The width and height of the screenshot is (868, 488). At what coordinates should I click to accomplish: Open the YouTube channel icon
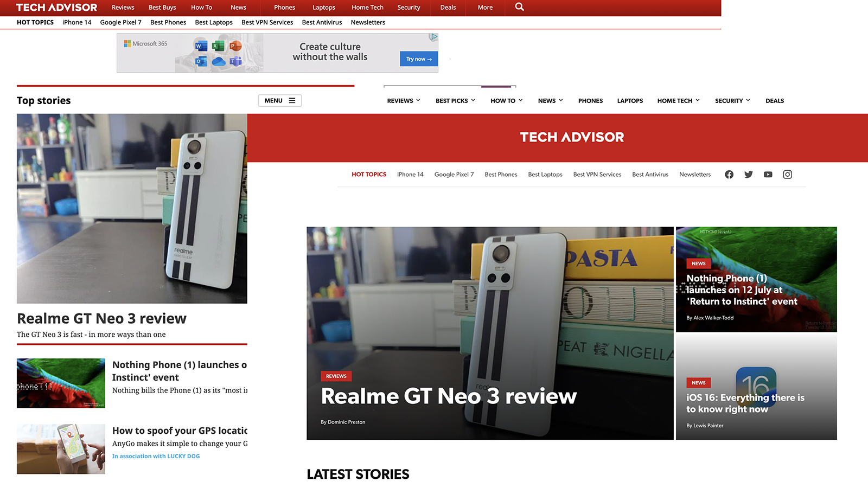coord(768,175)
